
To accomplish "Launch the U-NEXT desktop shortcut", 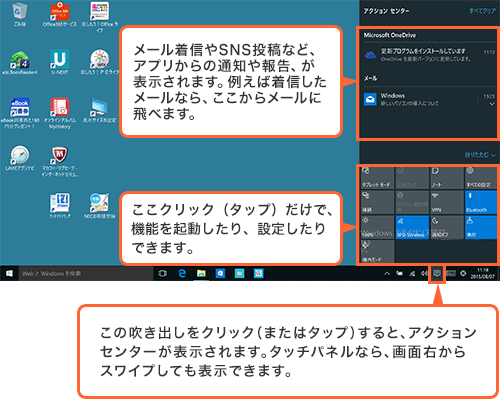I will click(60, 62).
